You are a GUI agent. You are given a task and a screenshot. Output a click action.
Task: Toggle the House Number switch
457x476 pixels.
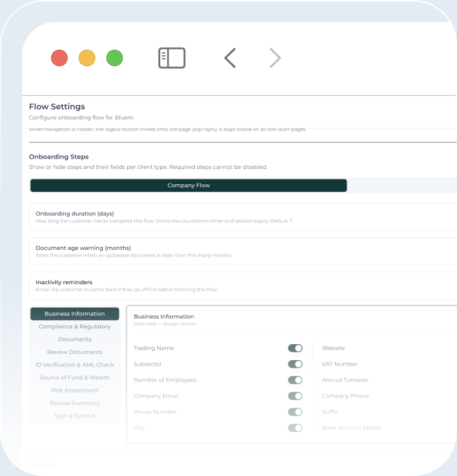295,412
